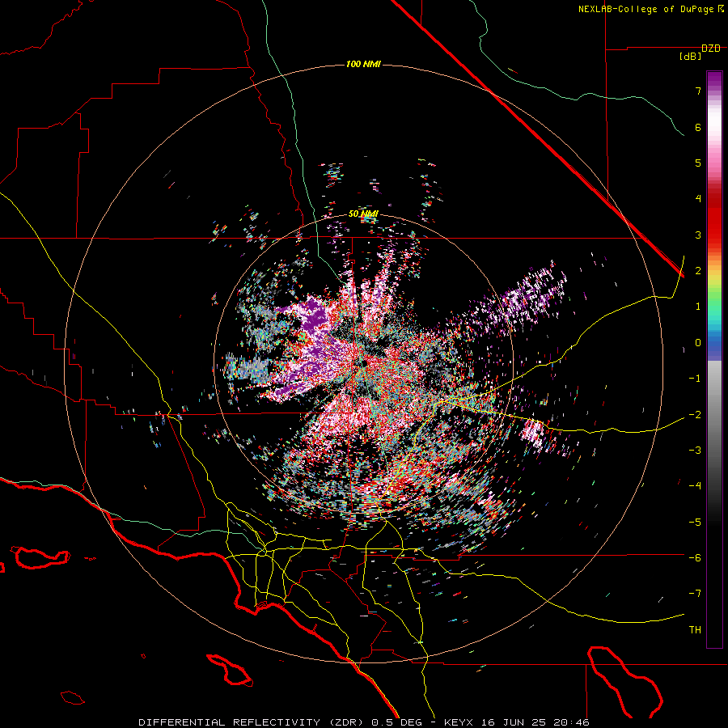
Task: Click the 0 value on the dB scale
Action: coord(698,343)
